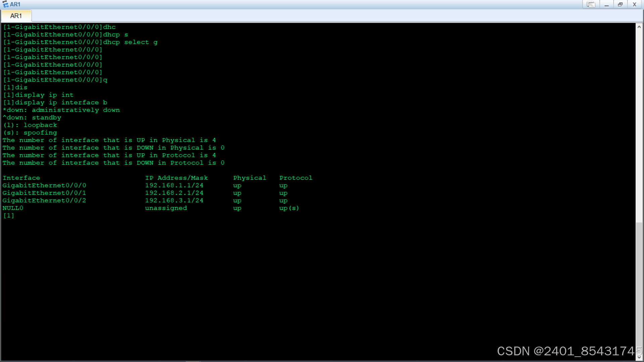Click GigabitEthernet0/0/2 in interface table
Screen dimensions: 644x362
44,200
